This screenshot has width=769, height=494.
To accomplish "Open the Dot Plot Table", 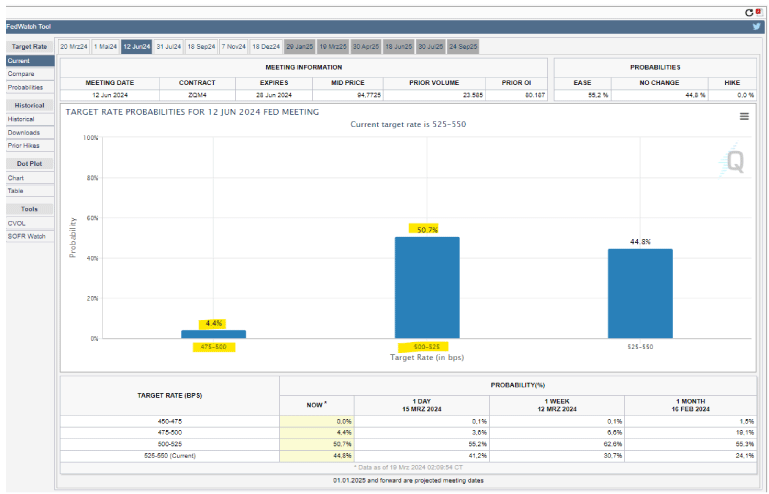I will coord(16,190).
